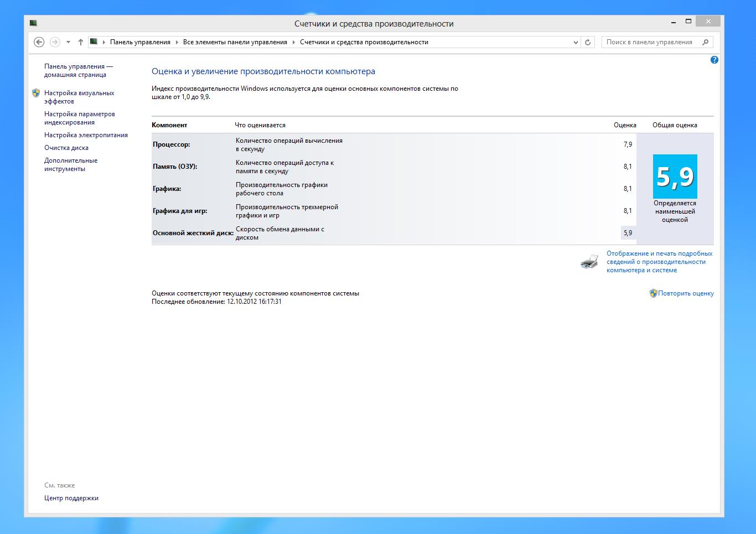
Task: Click the magnifier search icon
Action: [706, 42]
